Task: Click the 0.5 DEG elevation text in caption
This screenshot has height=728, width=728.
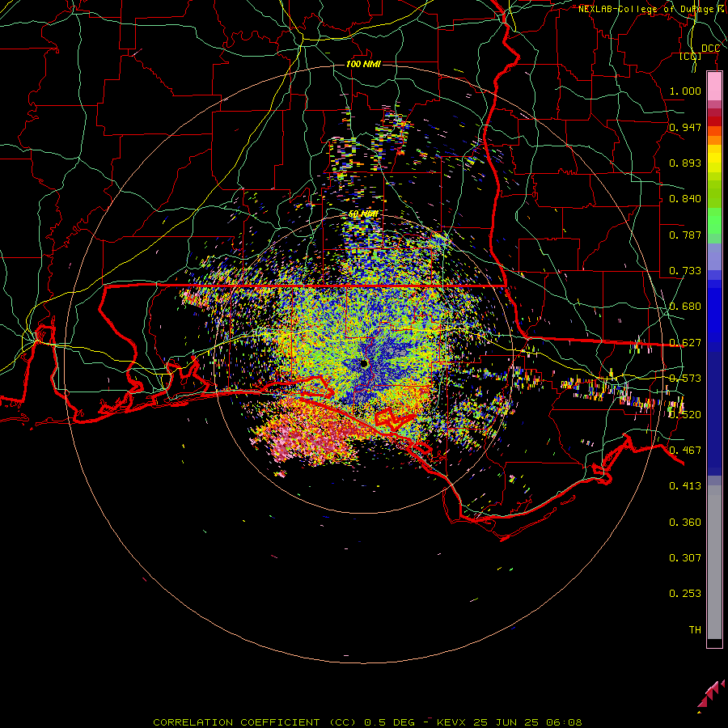Action: (x=389, y=722)
